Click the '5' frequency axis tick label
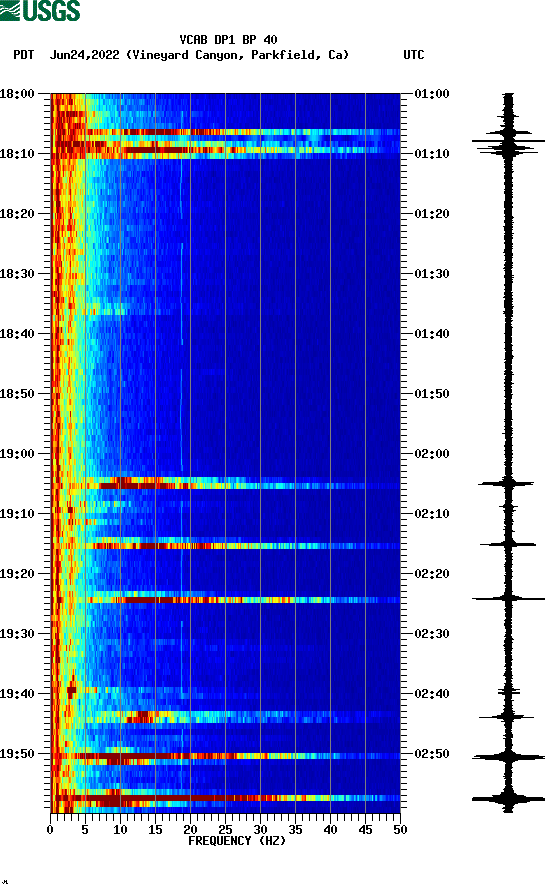Image resolution: width=552 pixels, height=893 pixels. click(x=85, y=830)
